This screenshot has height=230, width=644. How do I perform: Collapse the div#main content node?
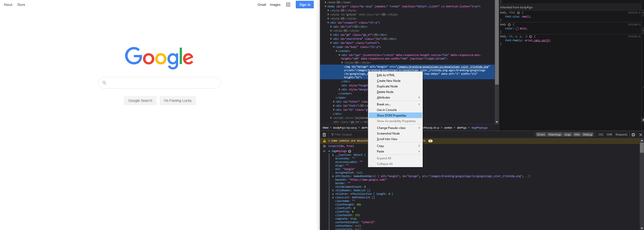click(x=331, y=43)
